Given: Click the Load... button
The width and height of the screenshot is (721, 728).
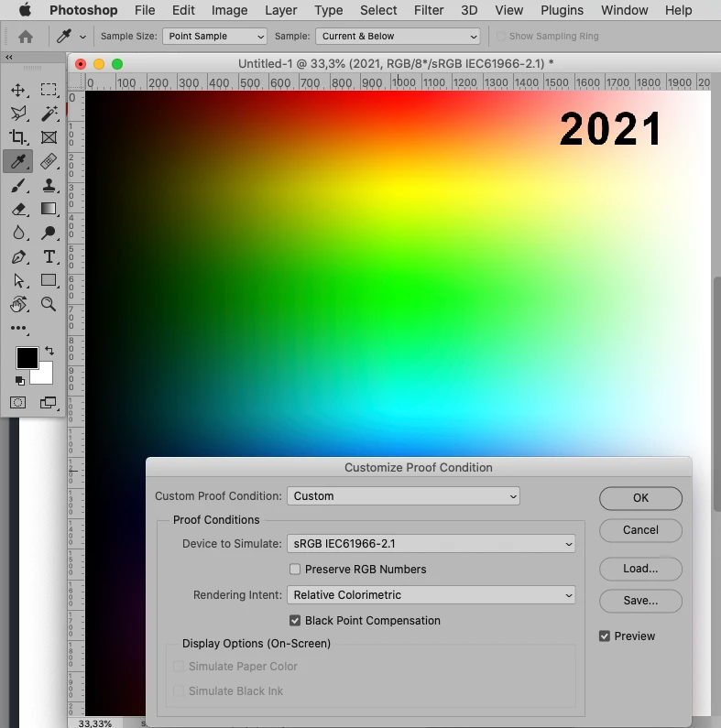Looking at the screenshot, I should coord(640,569).
